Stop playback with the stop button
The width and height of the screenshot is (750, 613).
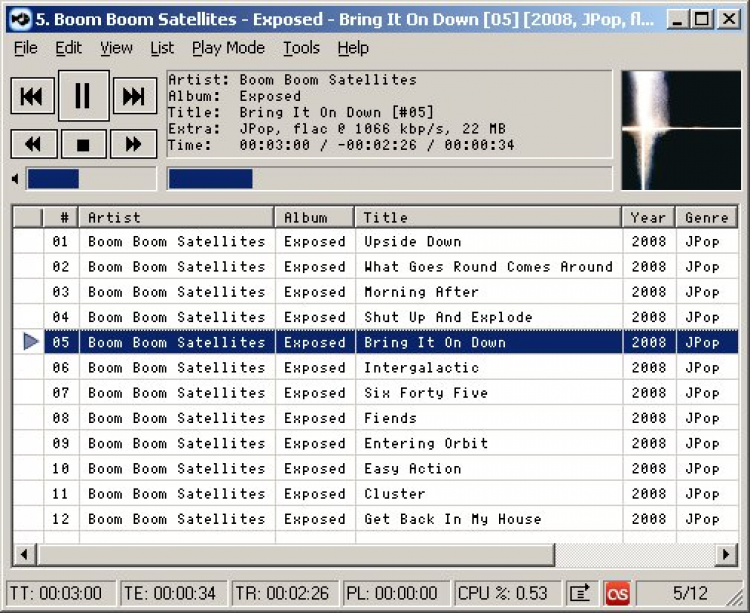pyautogui.click(x=84, y=144)
